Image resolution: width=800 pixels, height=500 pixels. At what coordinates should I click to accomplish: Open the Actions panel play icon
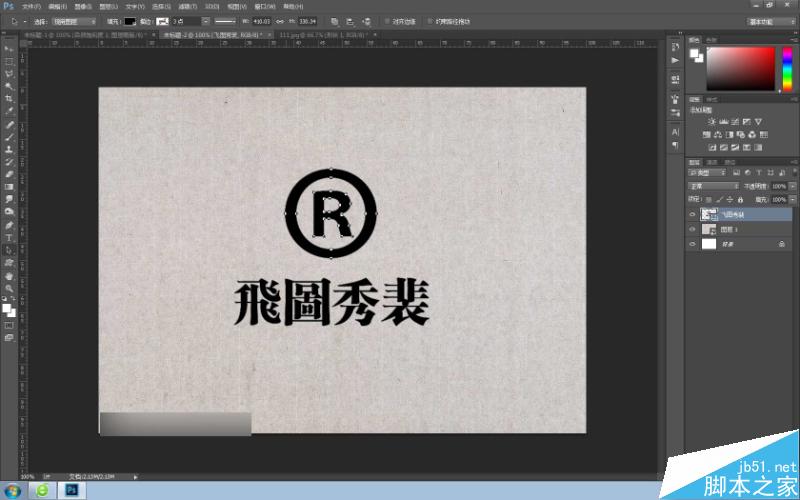[x=676, y=60]
